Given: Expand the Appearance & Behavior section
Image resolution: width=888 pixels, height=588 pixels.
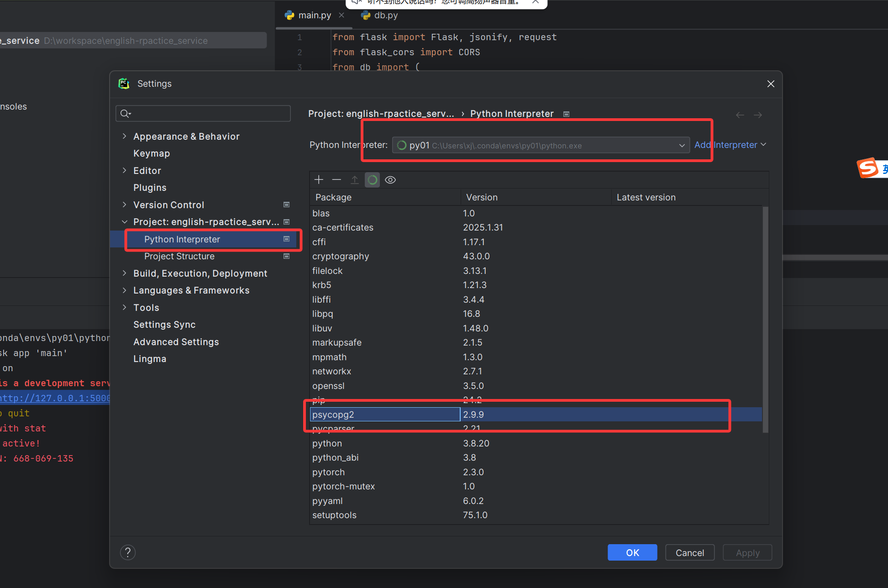Looking at the screenshot, I should pyautogui.click(x=124, y=136).
